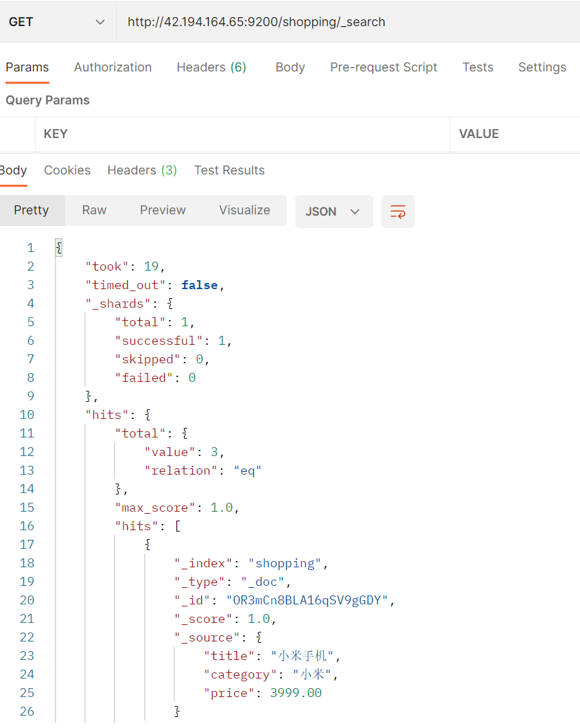The image size is (580, 728).
Task: Open the request Headers (6) tab
Action: pos(211,67)
